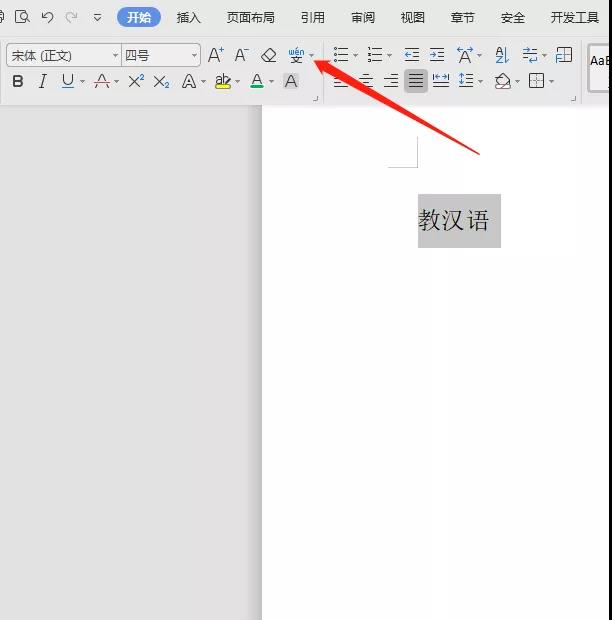The height and width of the screenshot is (620, 612).
Task: Open font color picker dropdown
Action: [272, 81]
